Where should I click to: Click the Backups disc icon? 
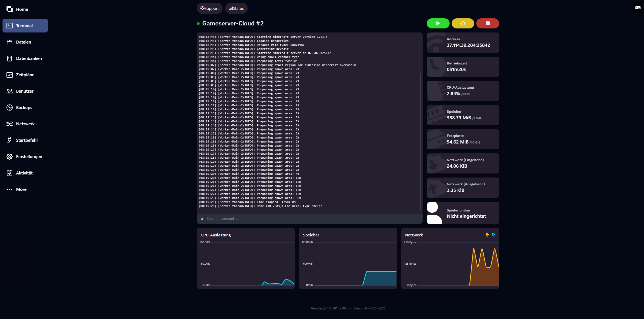[x=10, y=108]
